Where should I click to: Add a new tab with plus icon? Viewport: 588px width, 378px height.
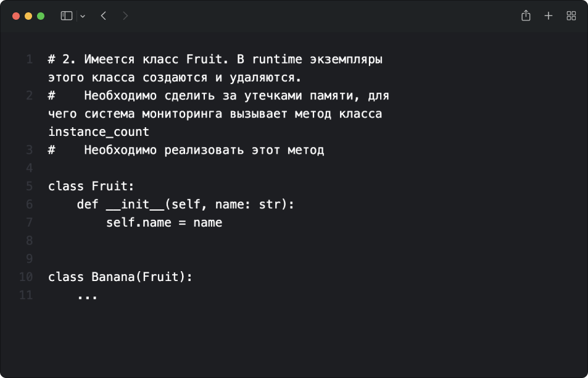[549, 16]
